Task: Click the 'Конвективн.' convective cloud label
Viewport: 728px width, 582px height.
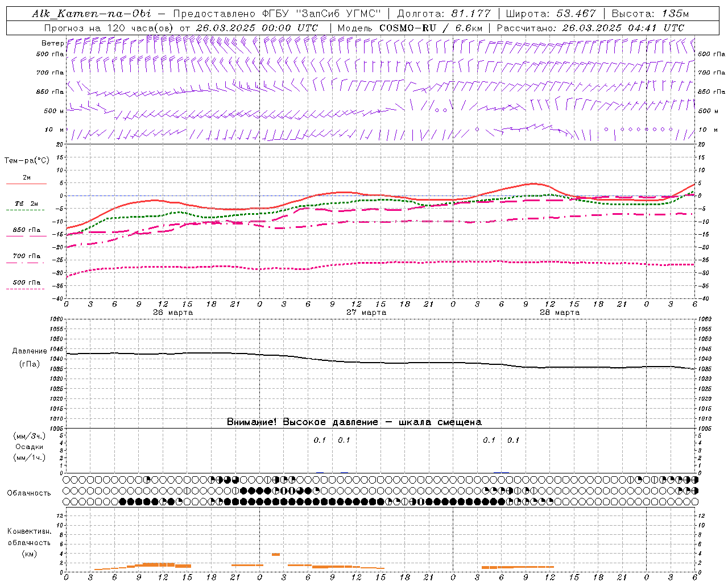Action: tap(30, 531)
